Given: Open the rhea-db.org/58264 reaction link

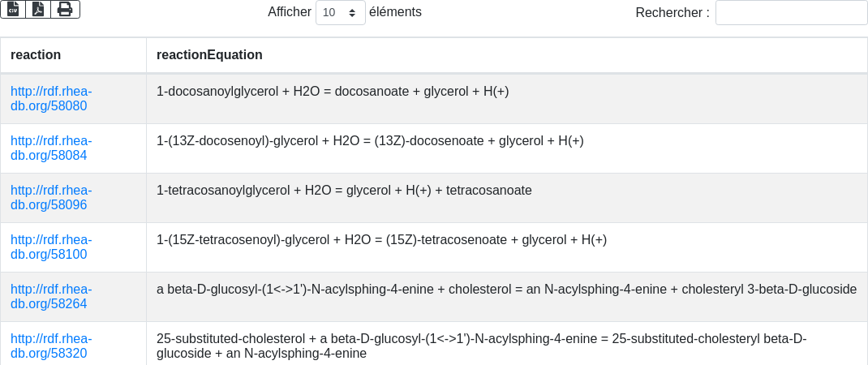Looking at the screenshot, I should pos(51,296).
